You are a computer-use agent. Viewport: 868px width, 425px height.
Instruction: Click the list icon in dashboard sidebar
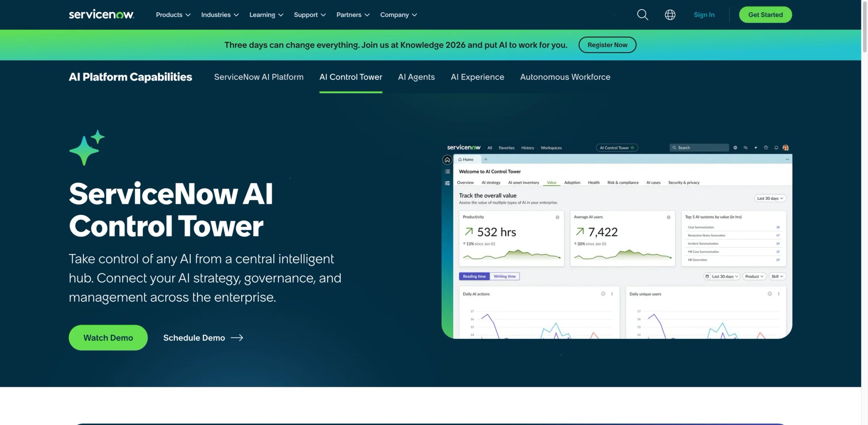(447, 172)
